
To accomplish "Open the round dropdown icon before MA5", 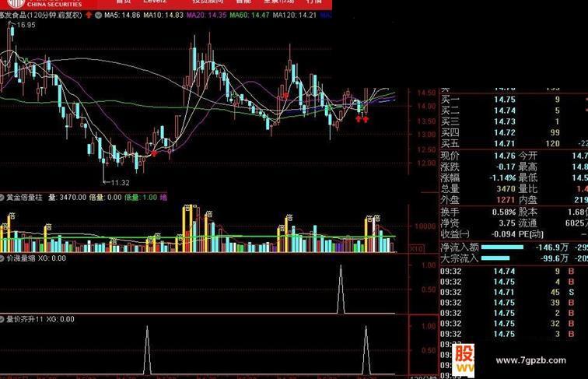I will tap(98, 16).
